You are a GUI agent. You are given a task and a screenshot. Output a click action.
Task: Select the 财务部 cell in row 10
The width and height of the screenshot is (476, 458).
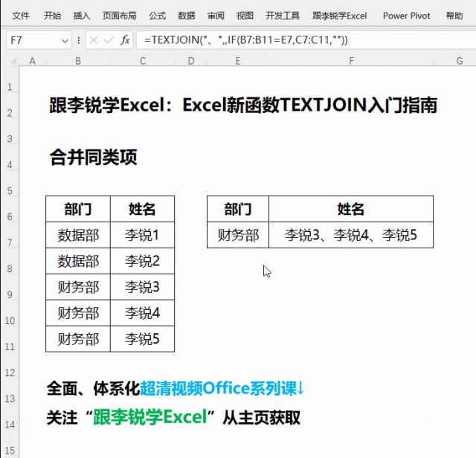tap(78, 313)
